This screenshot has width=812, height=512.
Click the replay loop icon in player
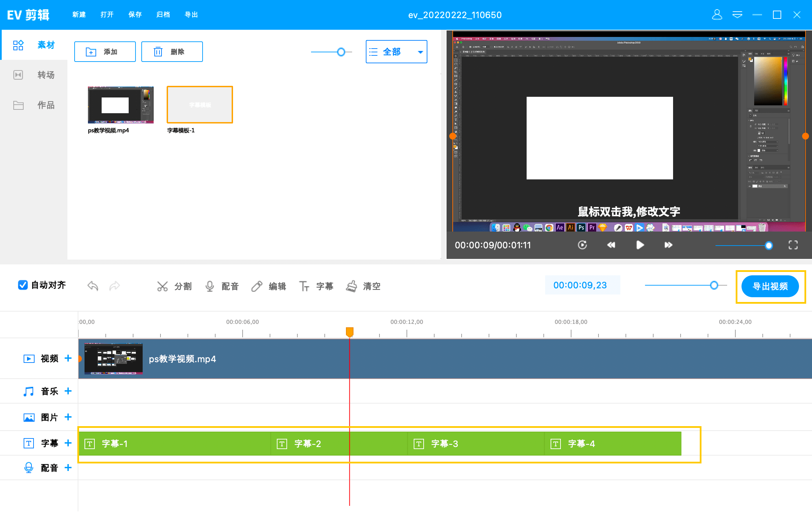click(582, 245)
